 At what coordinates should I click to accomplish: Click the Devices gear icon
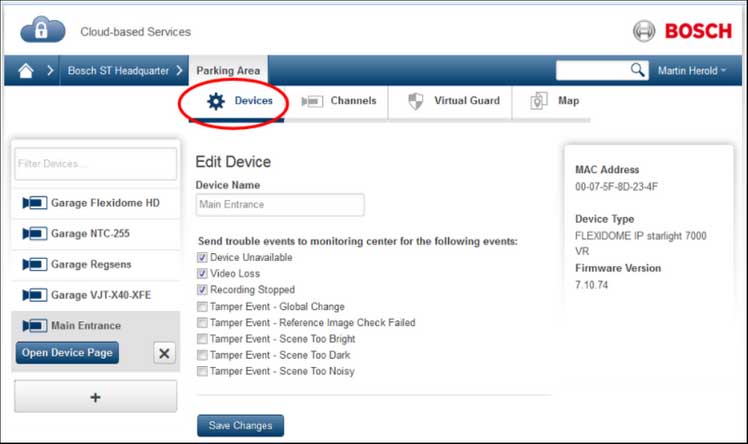pyautogui.click(x=215, y=101)
